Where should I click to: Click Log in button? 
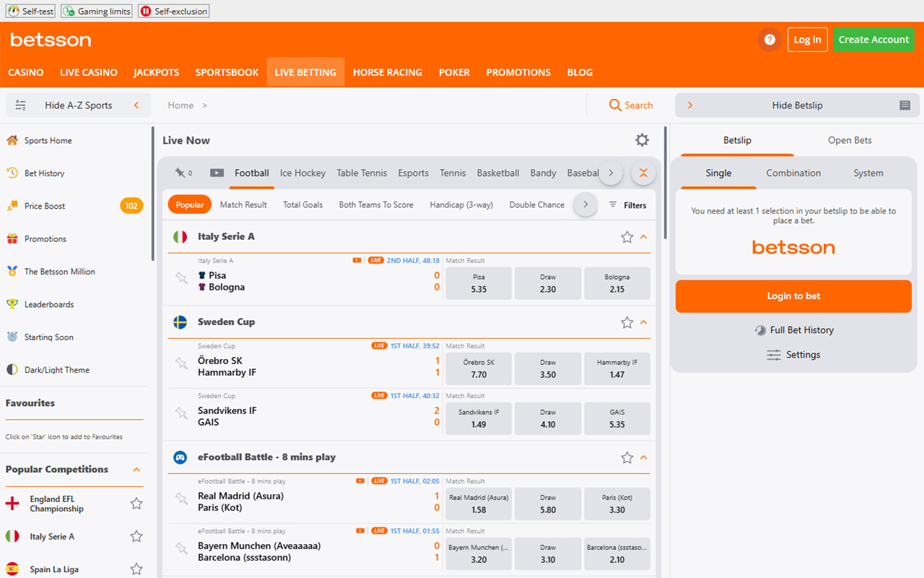807,40
